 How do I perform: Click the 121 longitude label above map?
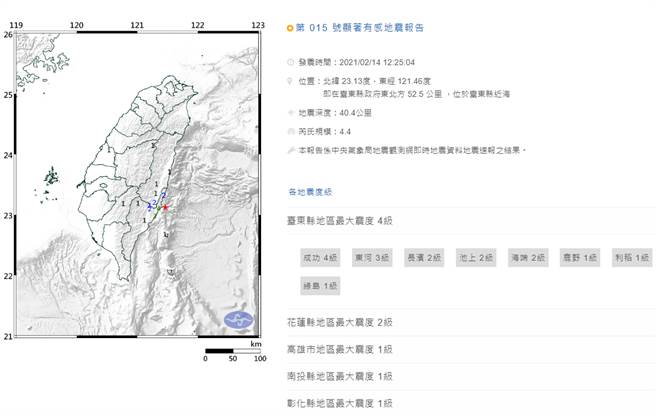[x=137, y=26]
